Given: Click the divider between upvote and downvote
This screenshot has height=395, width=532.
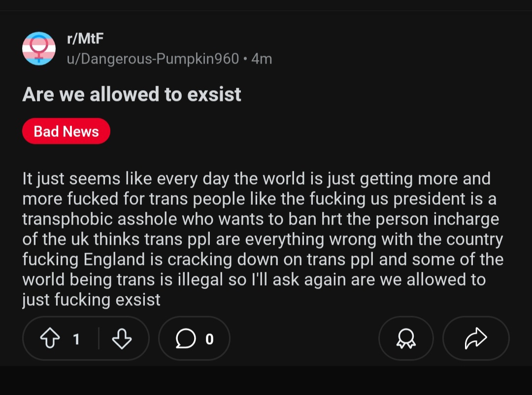Looking at the screenshot, I should click(x=99, y=338).
